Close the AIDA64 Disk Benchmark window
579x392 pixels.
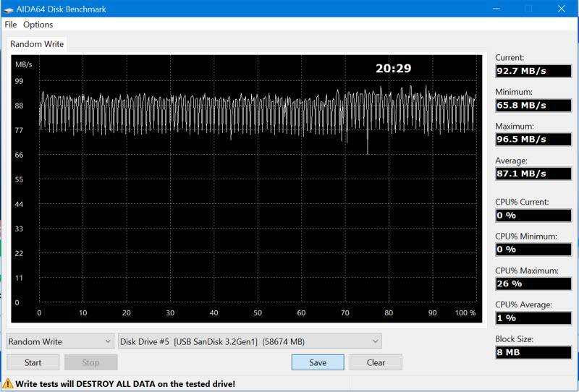click(x=562, y=9)
